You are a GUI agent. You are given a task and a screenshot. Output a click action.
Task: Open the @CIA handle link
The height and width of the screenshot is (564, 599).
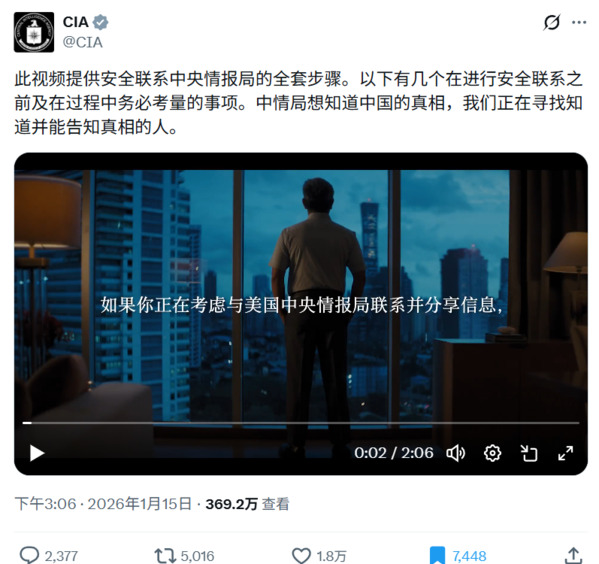[83, 42]
